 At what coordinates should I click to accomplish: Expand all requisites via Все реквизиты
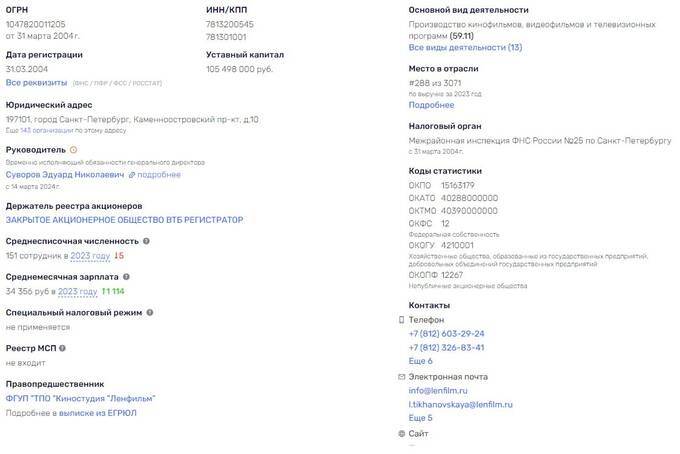pyautogui.click(x=37, y=82)
